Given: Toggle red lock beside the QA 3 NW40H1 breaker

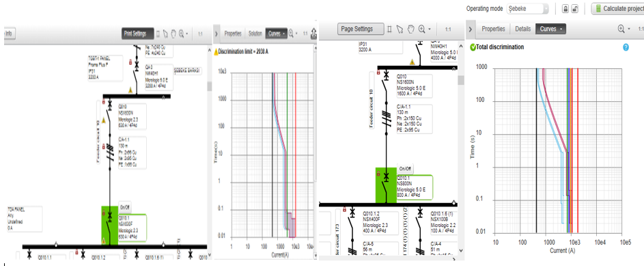Looking at the screenshot, I should coord(130,63).
